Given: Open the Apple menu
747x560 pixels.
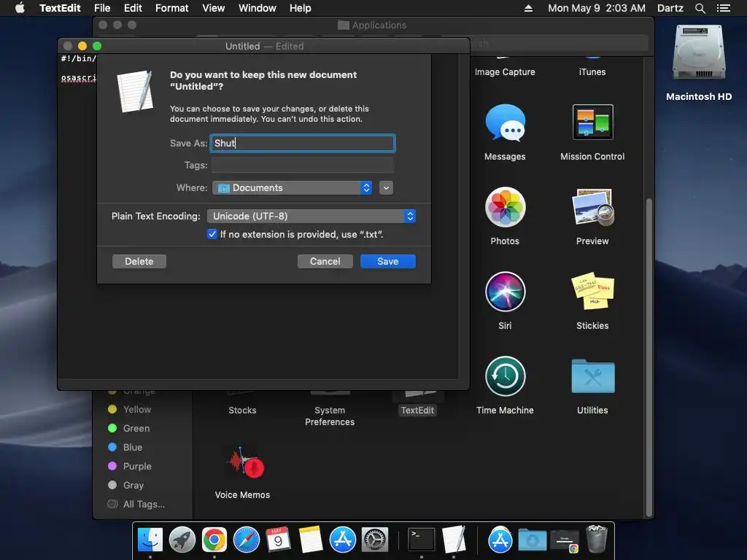Looking at the screenshot, I should (x=20, y=8).
